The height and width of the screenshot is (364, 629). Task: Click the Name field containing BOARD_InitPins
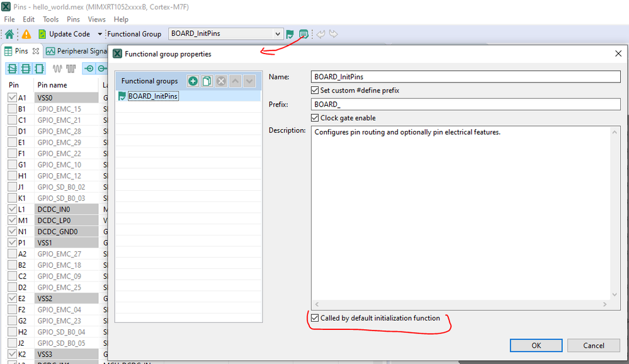(x=465, y=77)
